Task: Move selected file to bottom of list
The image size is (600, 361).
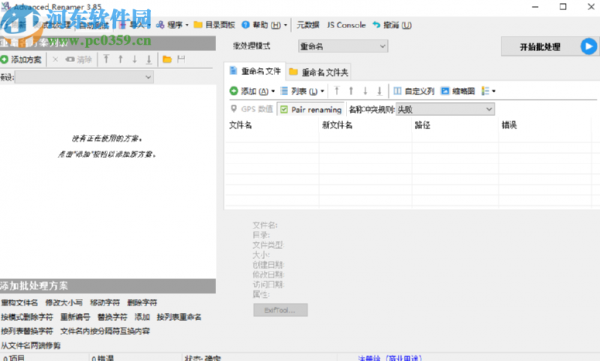Action: click(x=380, y=91)
